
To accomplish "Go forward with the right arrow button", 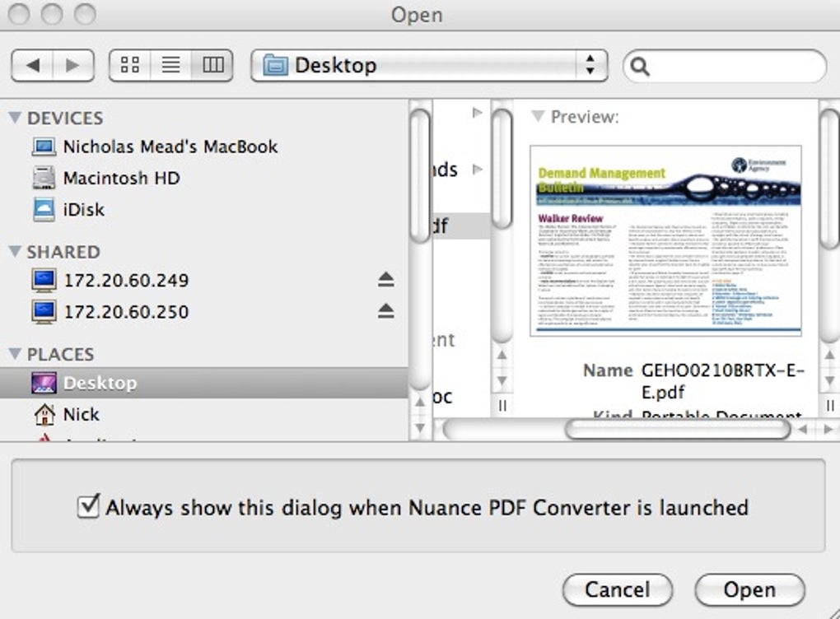I will 73,65.
